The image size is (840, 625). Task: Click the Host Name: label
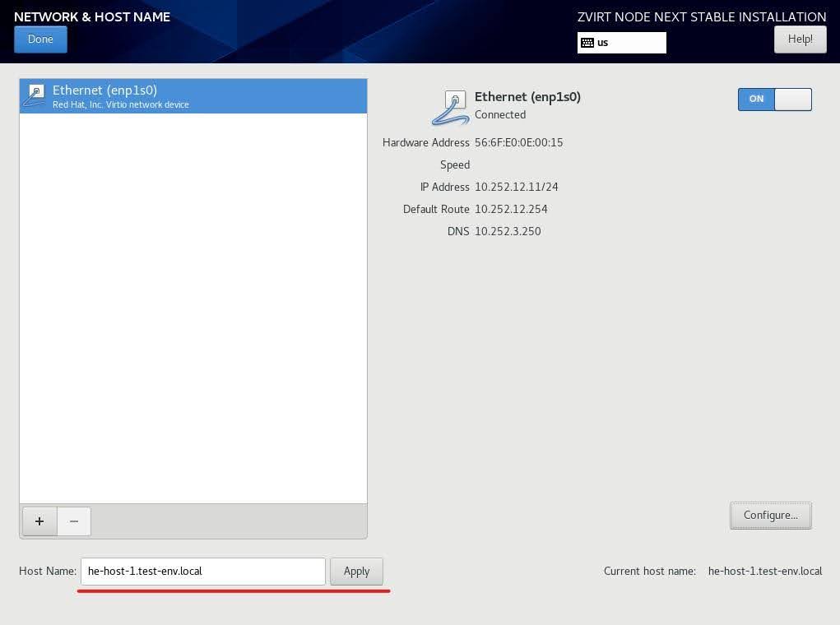pyautogui.click(x=48, y=572)
